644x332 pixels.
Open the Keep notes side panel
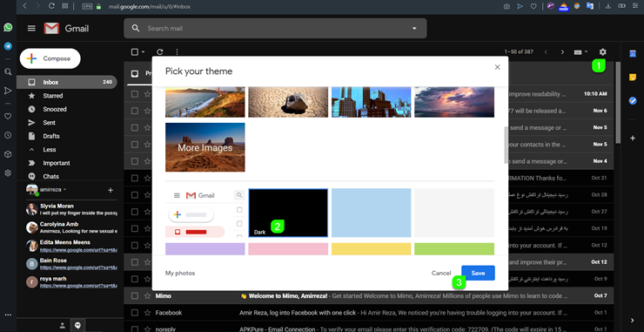pos(633,77)
